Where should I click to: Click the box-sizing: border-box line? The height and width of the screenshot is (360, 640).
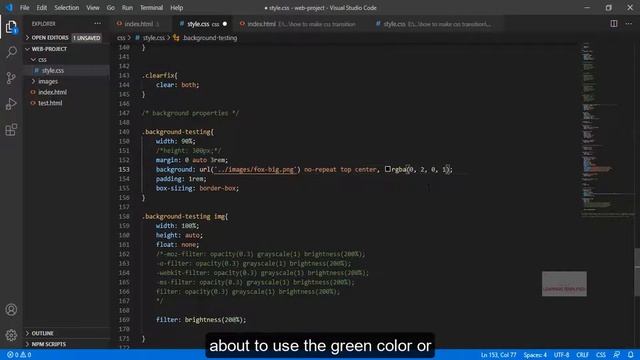tap(197, 188)
